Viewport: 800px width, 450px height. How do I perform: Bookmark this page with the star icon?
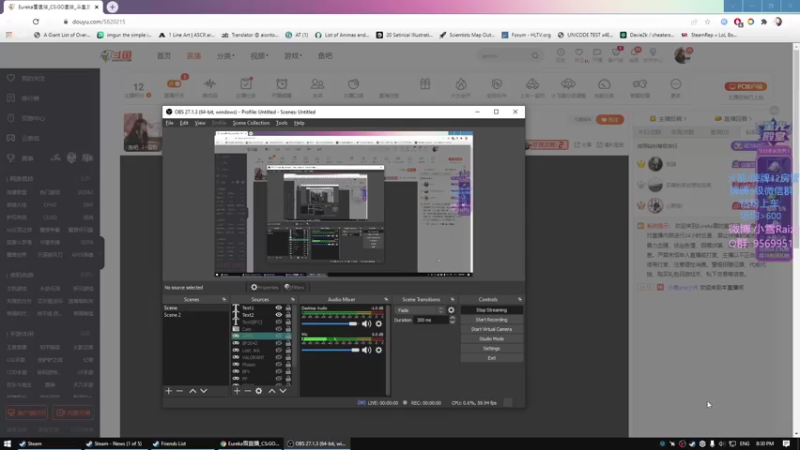[x=707, y=21]
